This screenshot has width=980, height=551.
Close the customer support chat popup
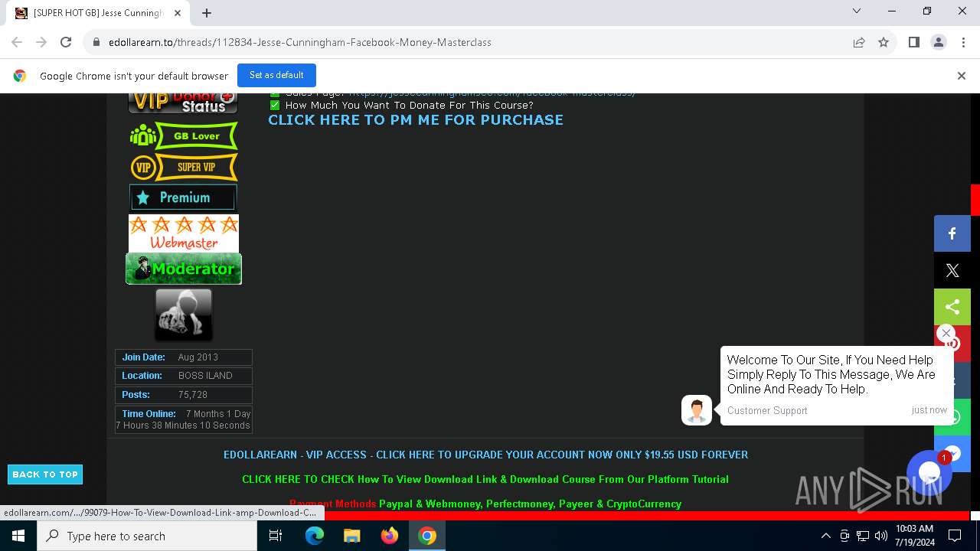pyautogui.click(x=946, y=333)
